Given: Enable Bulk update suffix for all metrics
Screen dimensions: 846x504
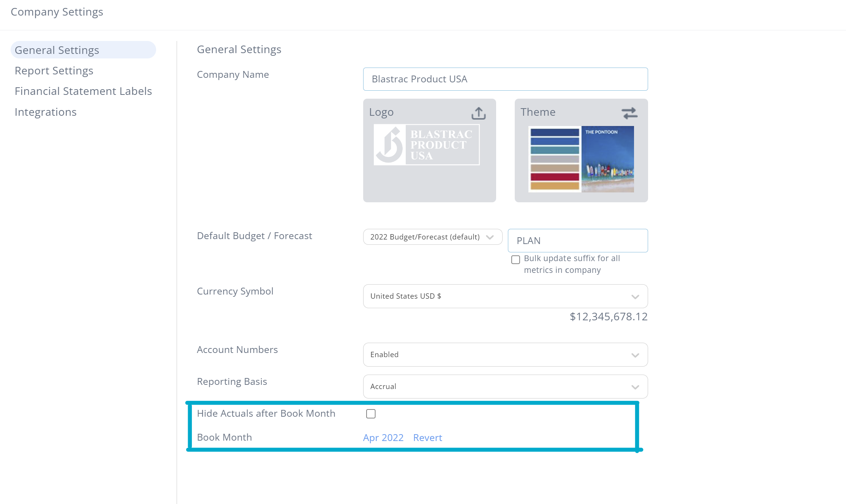Looking at the screenshot, I should [x=515, y=259].
